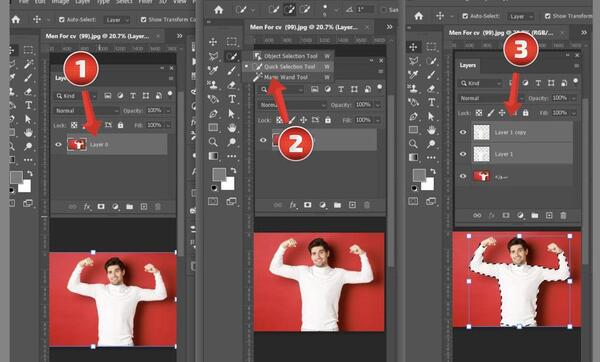Select the Layer 1 copy thumbnail
This screenshot has height=362, width=600.
[481, 132]
